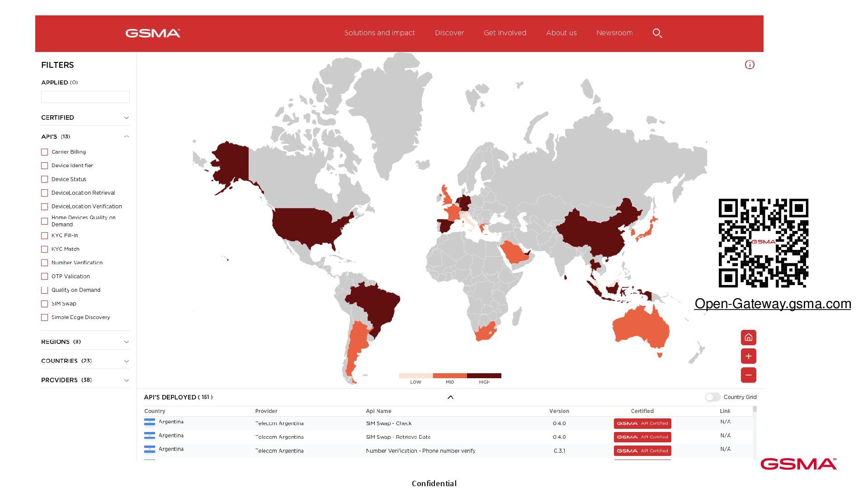The width and height of the screenshot is (868, 488).
Task: Click the Link column header
Action: coord(725,411)
